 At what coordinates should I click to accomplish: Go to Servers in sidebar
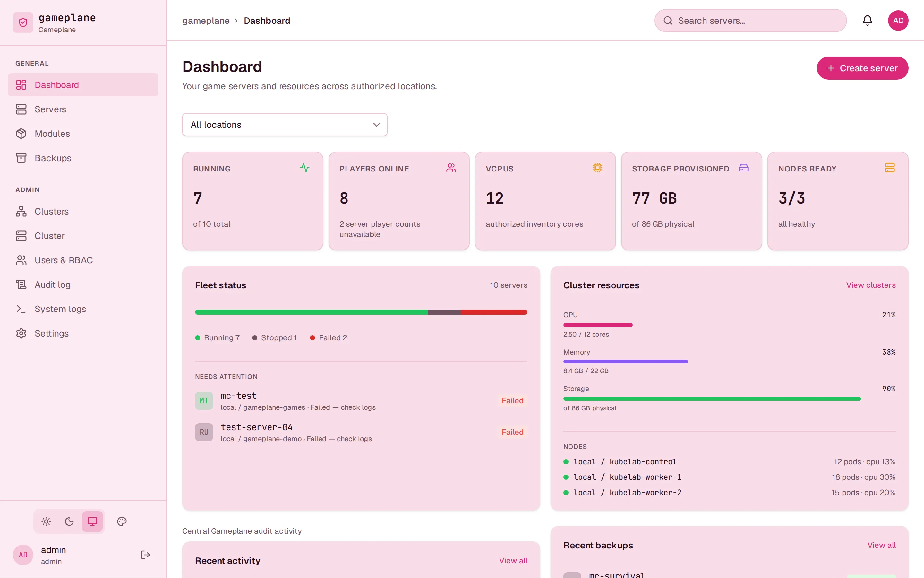(83, 109)
